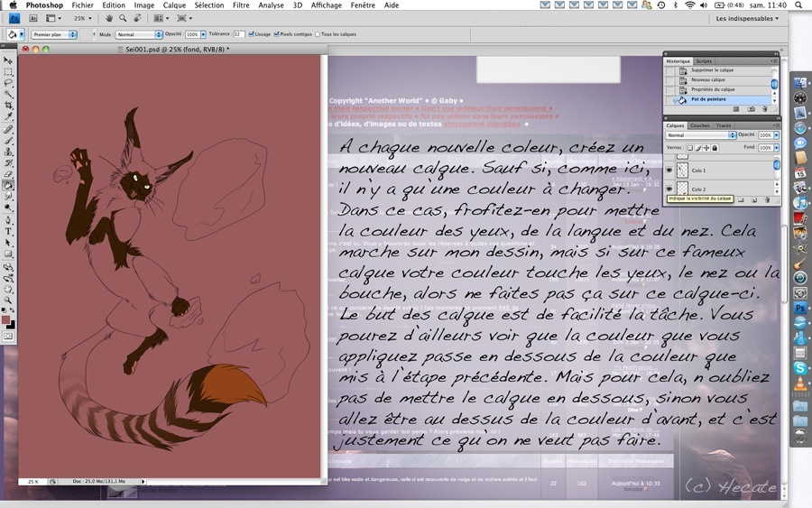Toggle lock image pixels
The image size is (812, 508).
[698, 148]
